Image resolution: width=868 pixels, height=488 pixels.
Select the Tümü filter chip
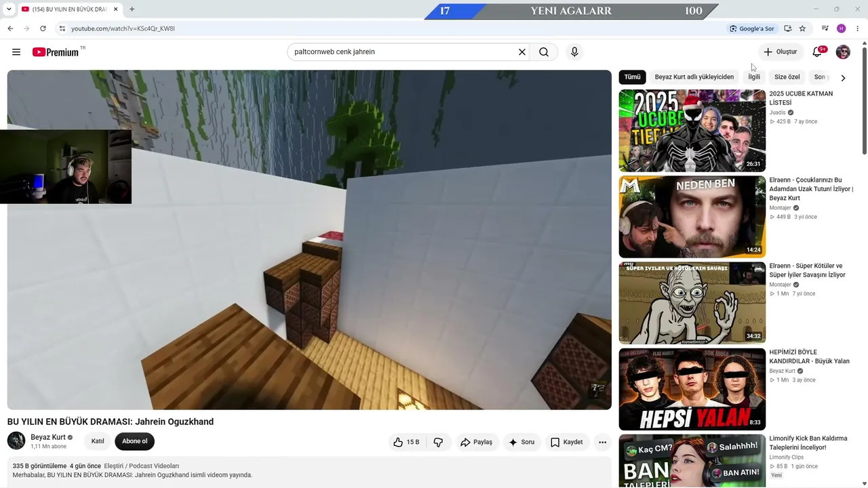[x=632, y=77]
